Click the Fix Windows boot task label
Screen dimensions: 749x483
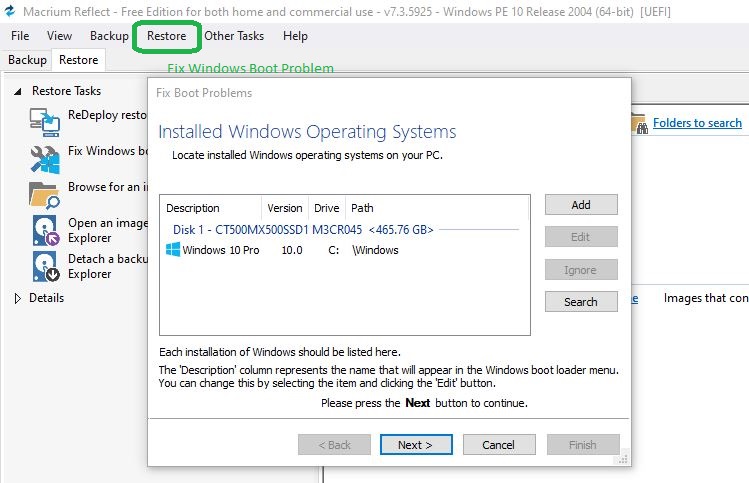tap(107, 151)
